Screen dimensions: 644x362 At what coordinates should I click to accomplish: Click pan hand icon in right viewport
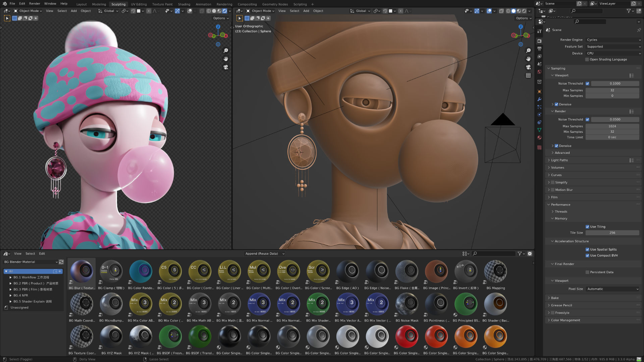point(528,59)
